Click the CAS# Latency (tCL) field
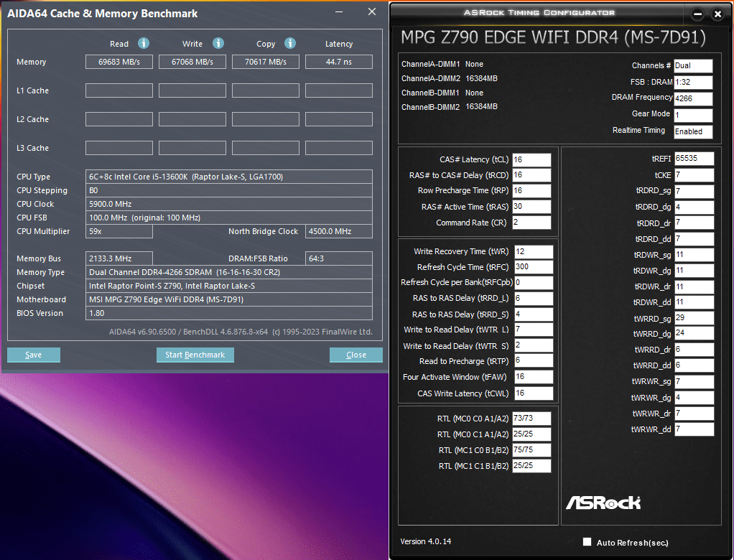The image size is (734, 560). (531, 160)
